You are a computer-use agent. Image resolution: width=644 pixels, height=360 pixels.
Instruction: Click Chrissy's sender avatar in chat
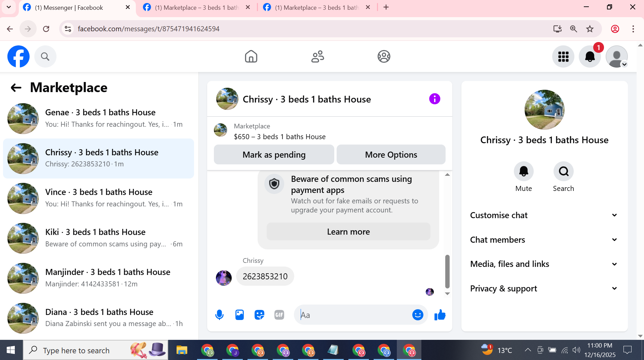pyautogui.click(x=224, y=278)
